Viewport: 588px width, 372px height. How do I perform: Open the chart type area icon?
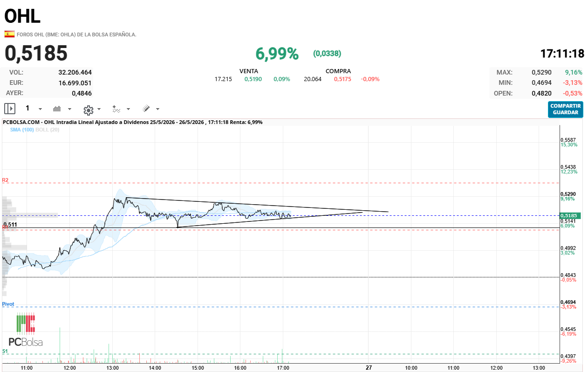point(57,109)
